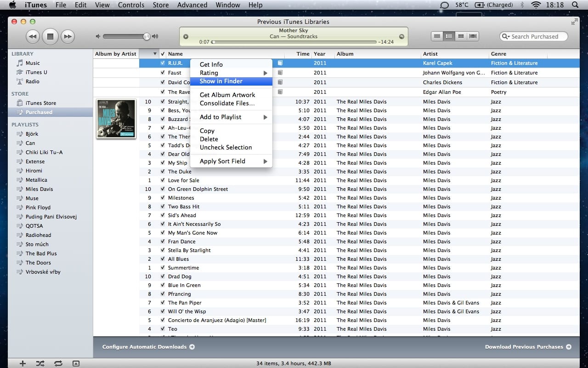Click the sort arrow next to Album by Artist

click(155, 54)
